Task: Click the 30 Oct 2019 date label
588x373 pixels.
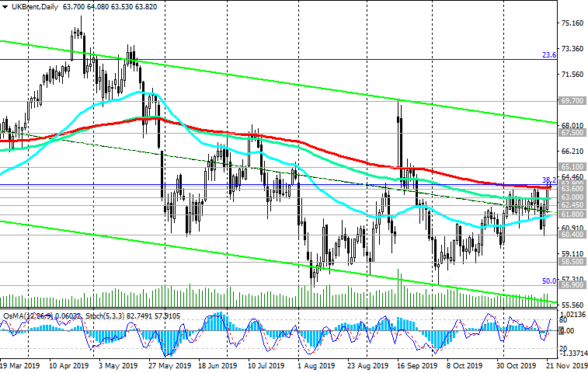Action: 516,365
